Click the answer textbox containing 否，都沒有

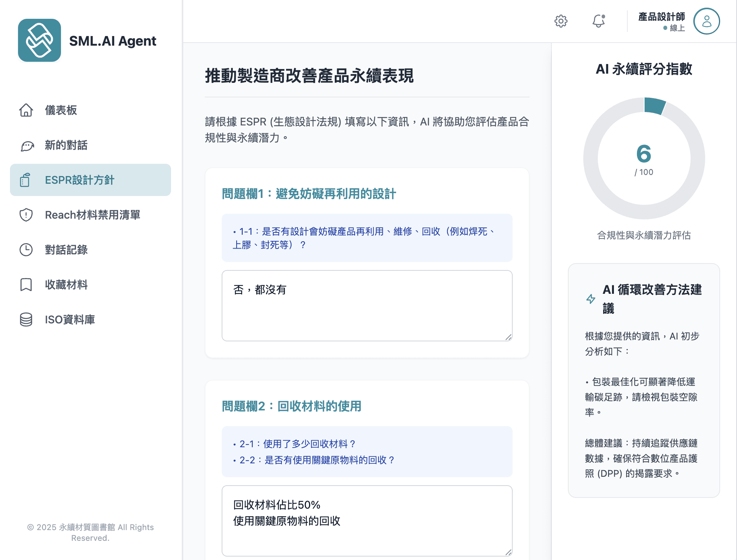(x=367, y=305)
